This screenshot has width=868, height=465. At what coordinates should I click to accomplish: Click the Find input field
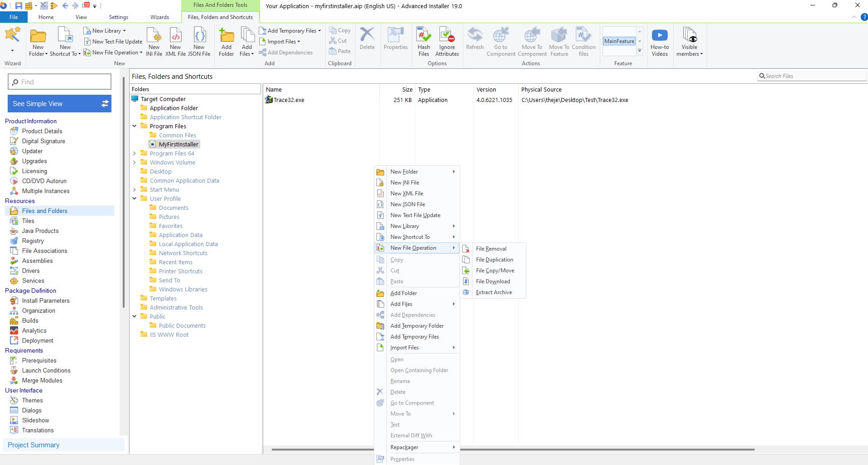pyautogui.click(x=59, y=82)
